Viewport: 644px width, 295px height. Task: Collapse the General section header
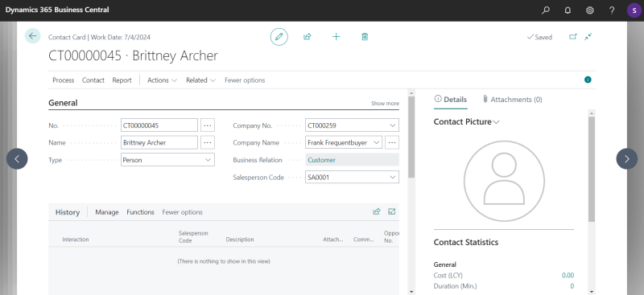point(63,103)
